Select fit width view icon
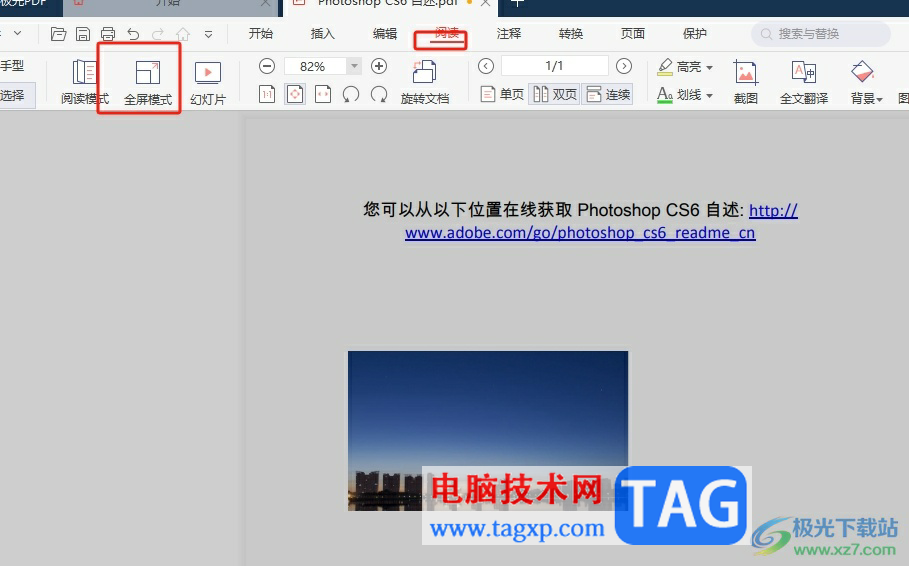909x566 pixels. coord(323,94)
